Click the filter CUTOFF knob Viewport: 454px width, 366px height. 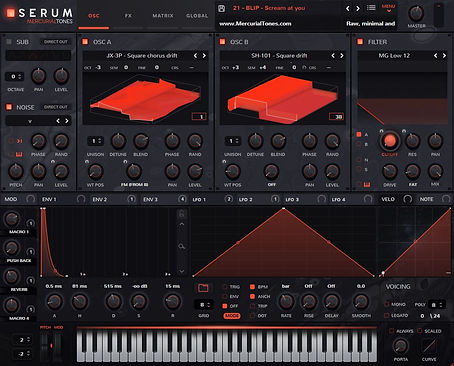(x=389, y=141)
